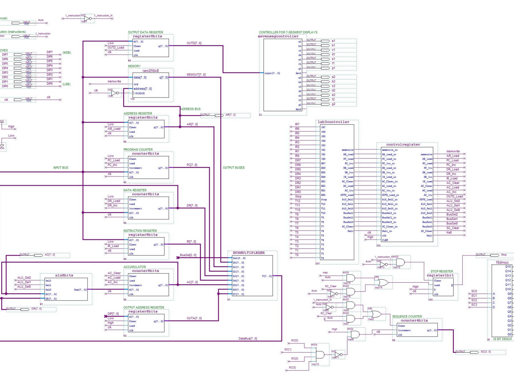Click the AND gate with Halt and Auto inputs
The width and height of the screenshot is (514, 376).
(351, 278)
